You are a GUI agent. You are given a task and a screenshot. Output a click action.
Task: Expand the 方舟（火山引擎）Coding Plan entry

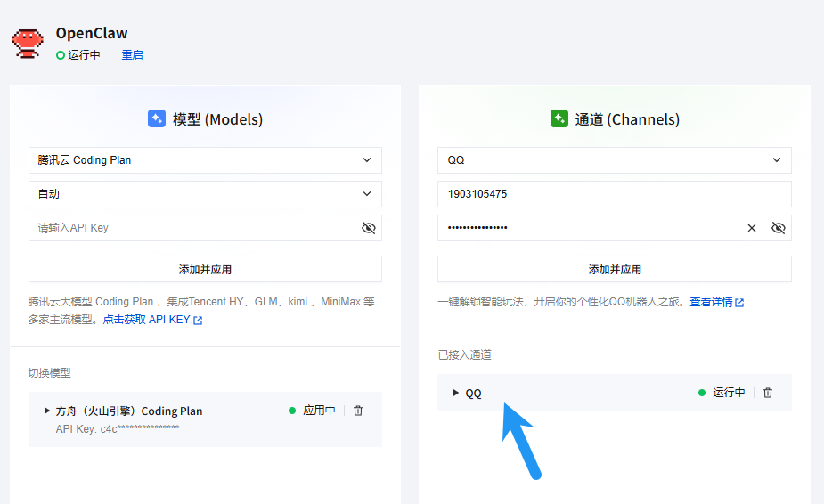coord(47,411)
